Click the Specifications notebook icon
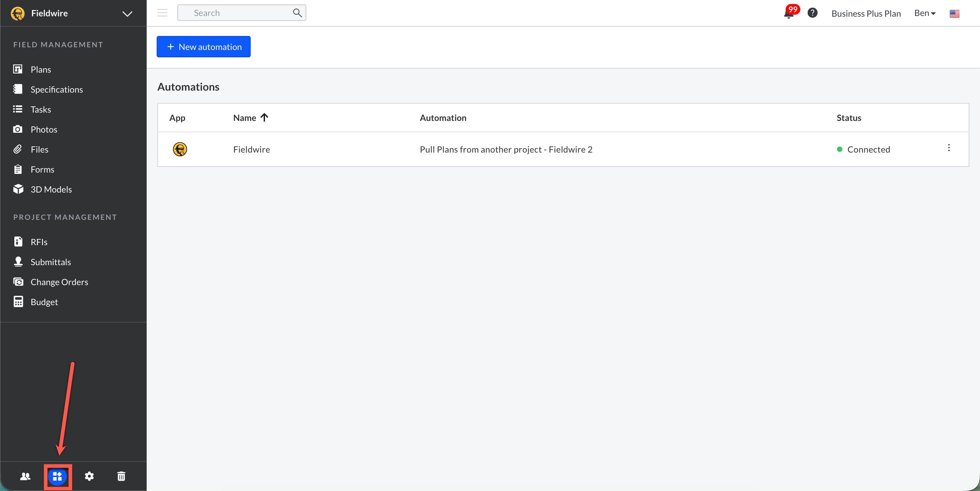 click(17, 89)
